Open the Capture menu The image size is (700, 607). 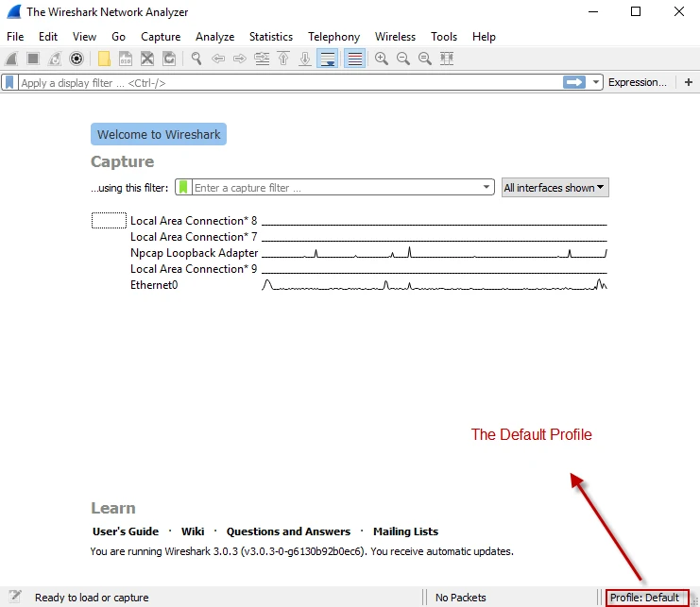click(x=161, y=37)
